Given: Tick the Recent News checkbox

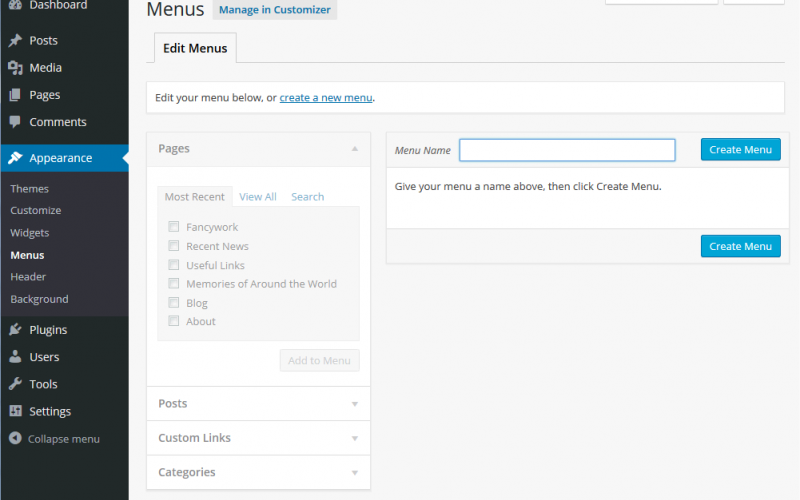Looking at the screenshot, I should tap(174, 246).
